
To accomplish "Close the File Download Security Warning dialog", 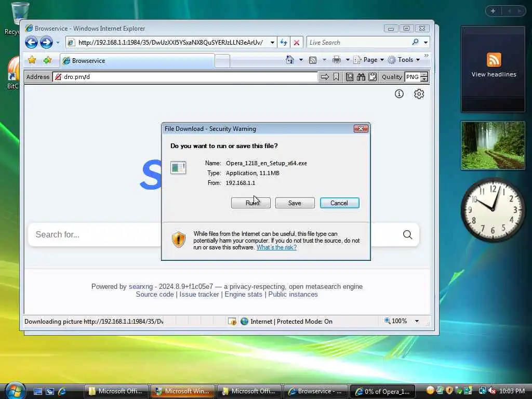I will [361, 129].
